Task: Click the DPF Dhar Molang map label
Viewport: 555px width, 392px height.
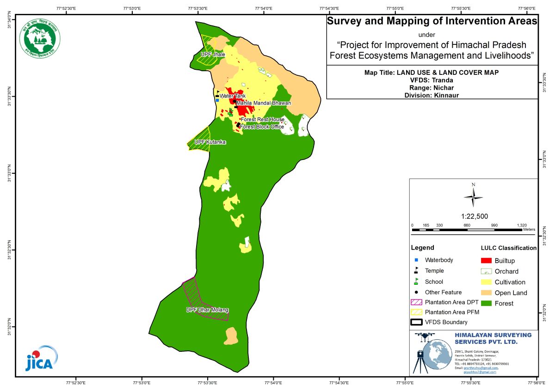Action: 207,310
